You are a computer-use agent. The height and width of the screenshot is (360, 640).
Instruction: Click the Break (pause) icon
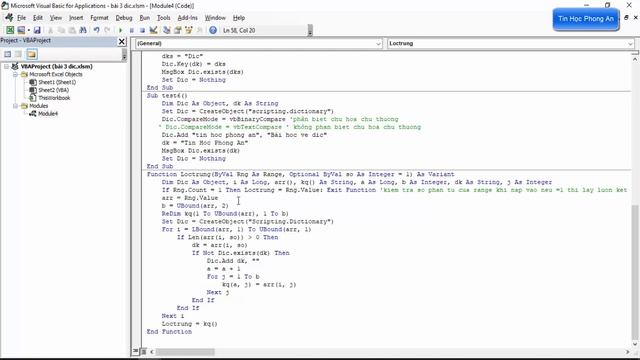(131, 30)
